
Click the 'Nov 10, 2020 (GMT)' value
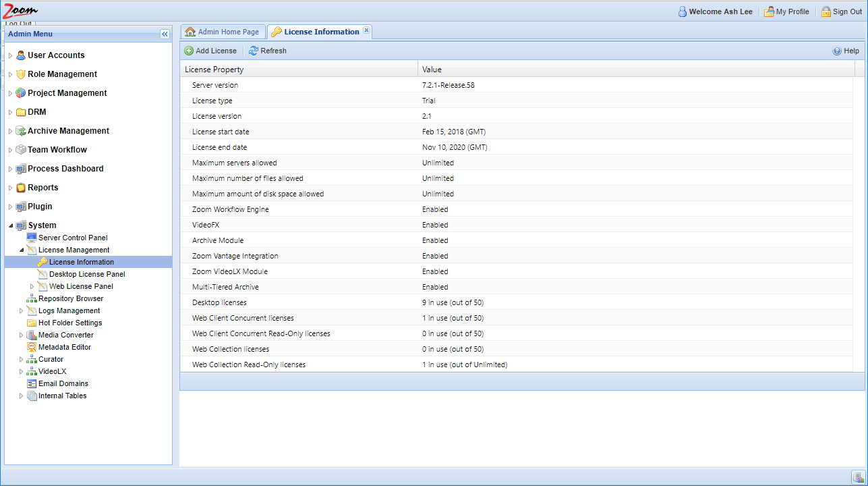coord(455,147)
